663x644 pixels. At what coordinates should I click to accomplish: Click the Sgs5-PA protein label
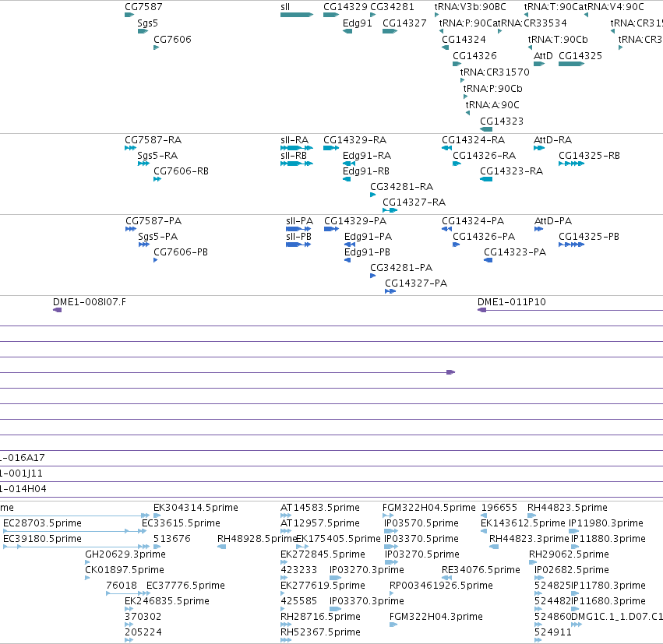pos(157,237)
